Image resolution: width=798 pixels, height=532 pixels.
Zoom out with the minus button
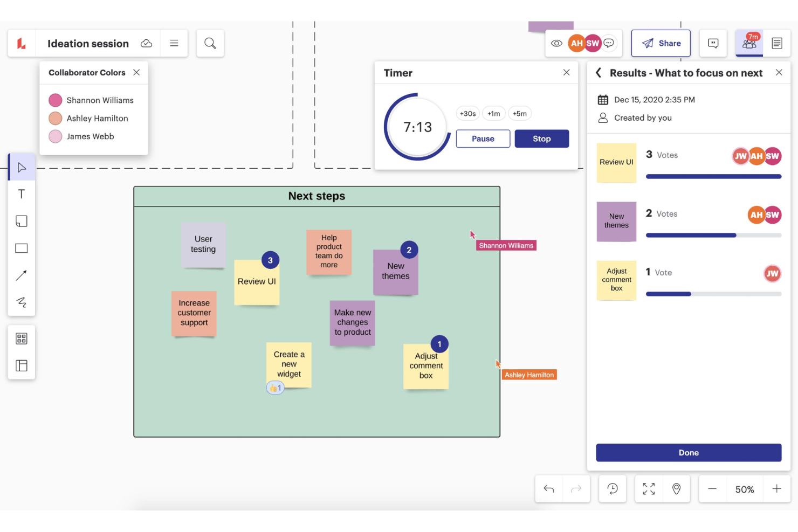point(712,489)
